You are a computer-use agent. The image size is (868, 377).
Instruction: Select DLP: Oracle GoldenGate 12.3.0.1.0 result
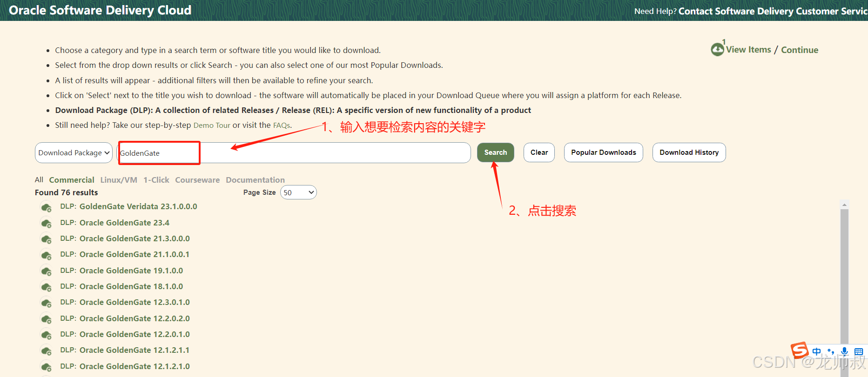click(125, 302)
